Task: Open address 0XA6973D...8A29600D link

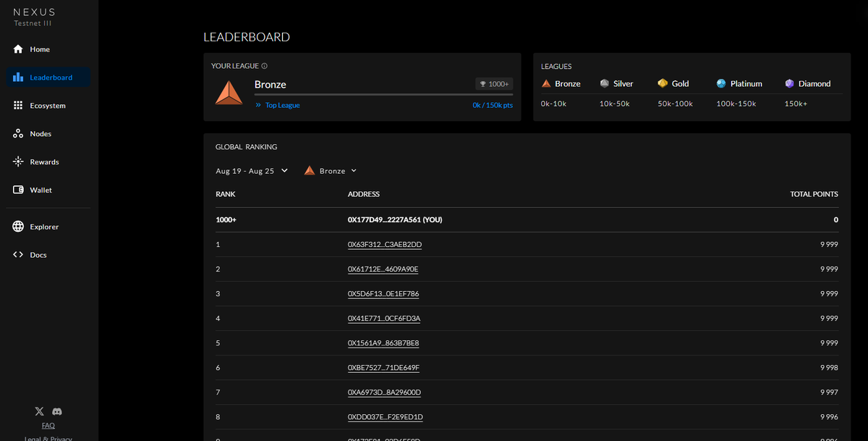Action: (x=384, y=392)
